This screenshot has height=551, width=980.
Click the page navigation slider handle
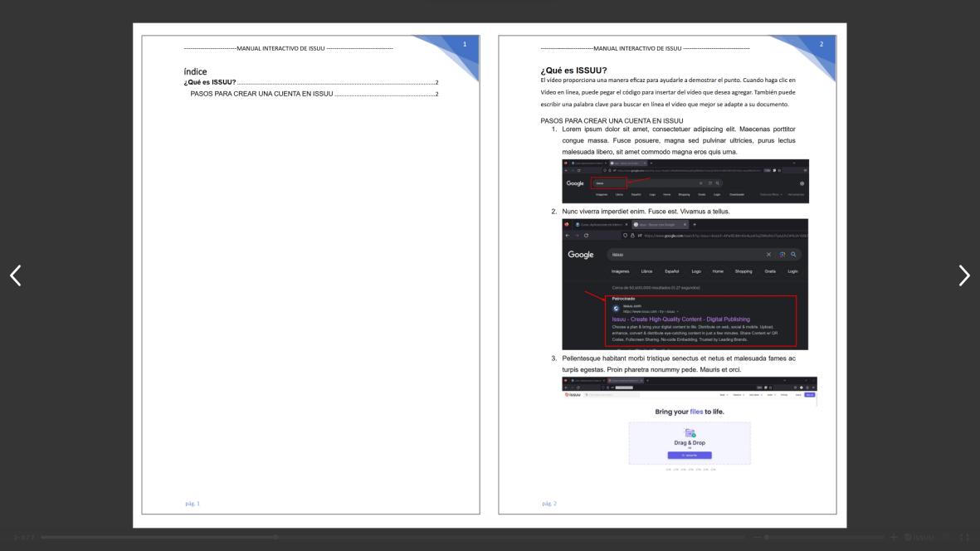pyautogui.click(x=275, y=537)
